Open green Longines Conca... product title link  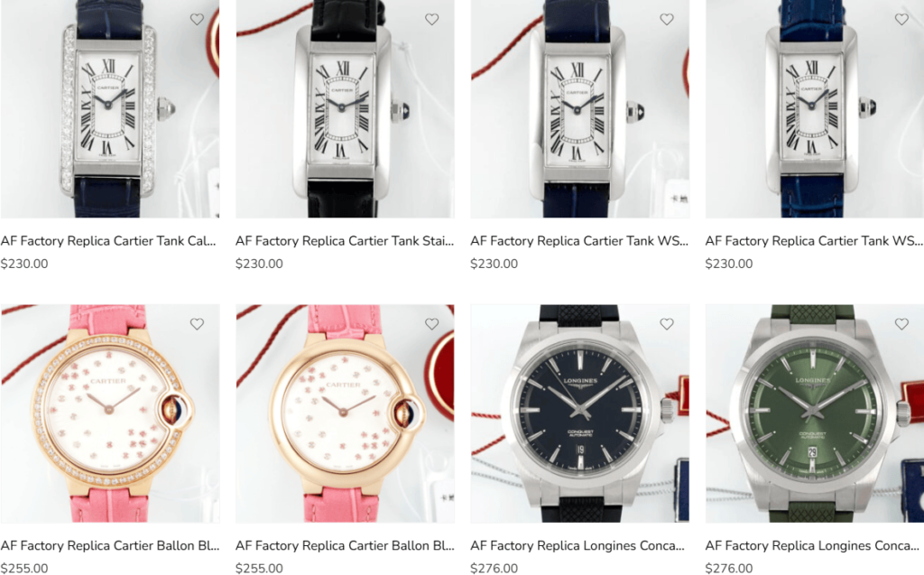(813, 545)
